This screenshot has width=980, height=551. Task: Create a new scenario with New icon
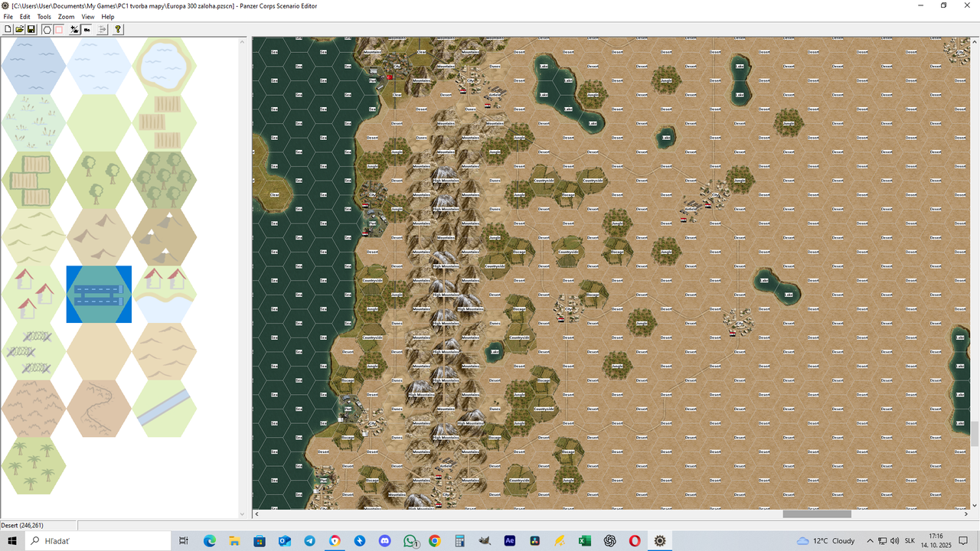8,29
